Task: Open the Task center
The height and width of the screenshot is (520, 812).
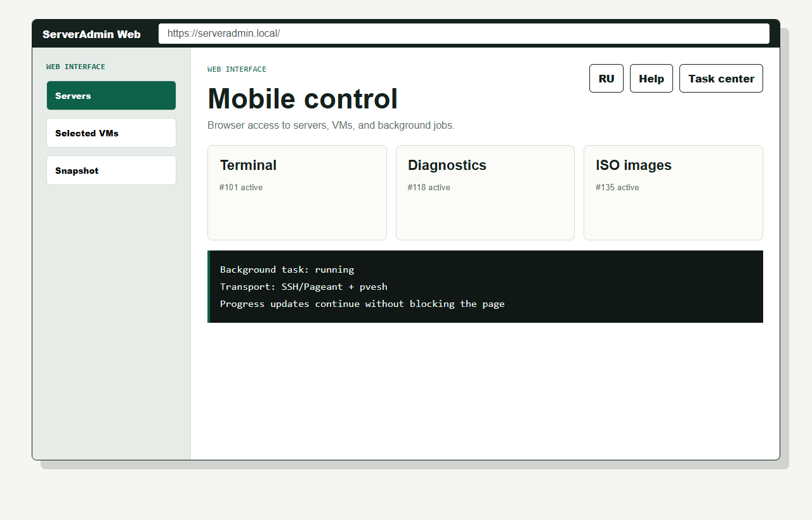Action: (x=721, y=79)
